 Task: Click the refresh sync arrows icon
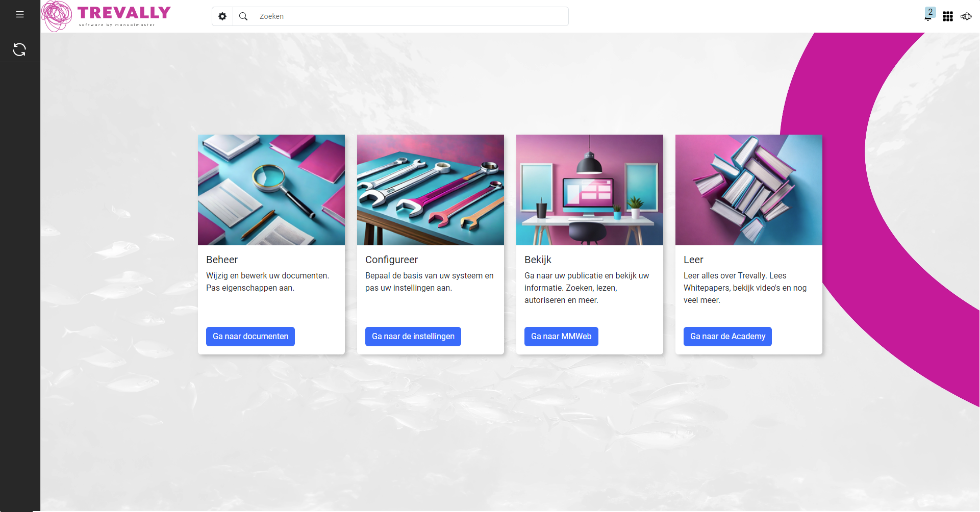click(19, 49)
